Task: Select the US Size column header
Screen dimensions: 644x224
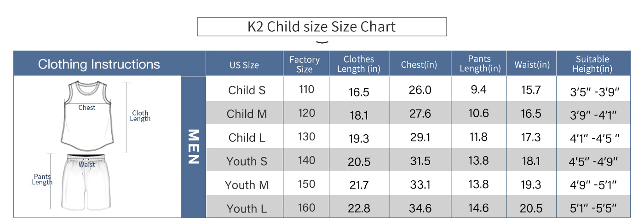Action: (x=244, y=65)
